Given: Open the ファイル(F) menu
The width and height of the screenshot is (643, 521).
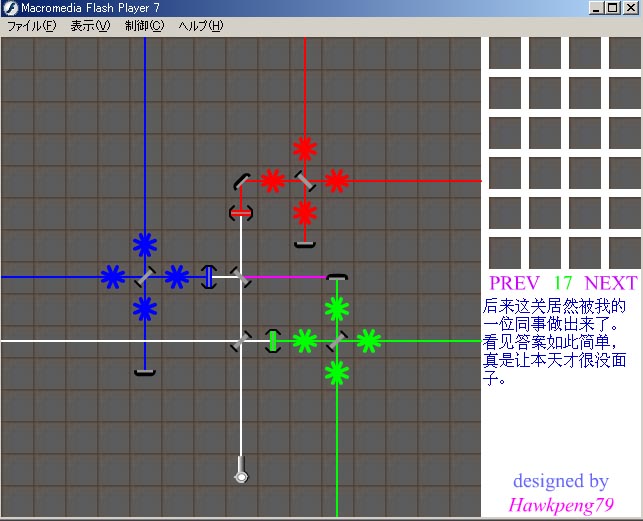Looking at the screenshot, I should click(x=31, y=26).
